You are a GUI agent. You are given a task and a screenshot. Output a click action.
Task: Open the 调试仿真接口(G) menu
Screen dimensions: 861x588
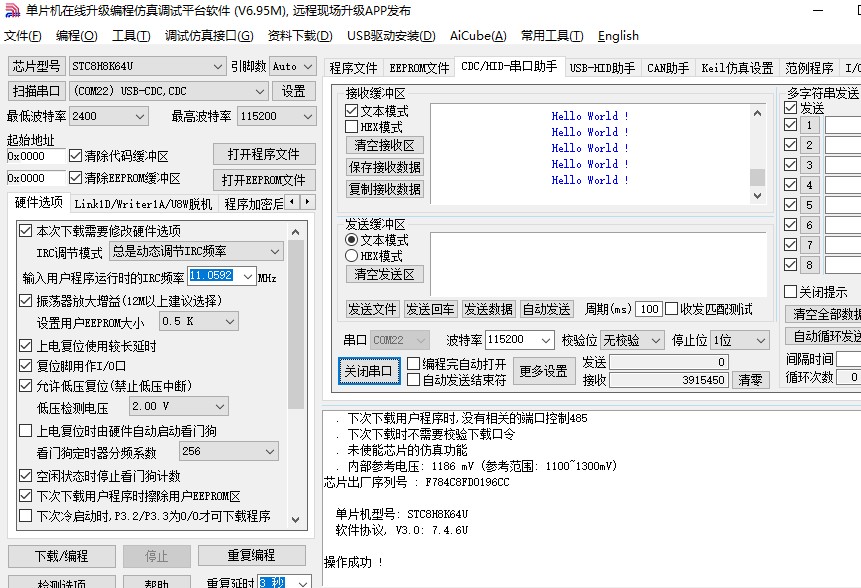tap(209, 36)
